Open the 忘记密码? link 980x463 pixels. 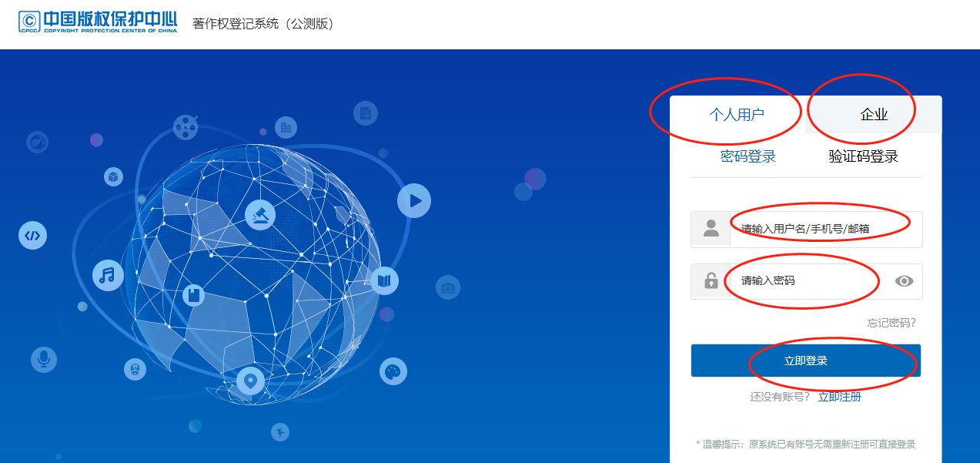(x=891, y=323)
